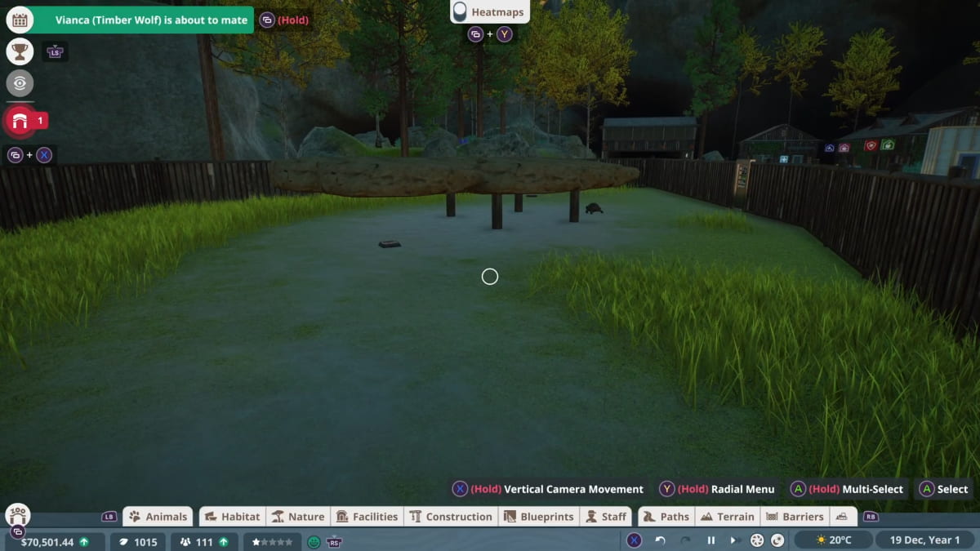Screen dimensions: 980x551
Task: Select the Barriers tool
Action: pyautogui.click(x=795, y=516)
